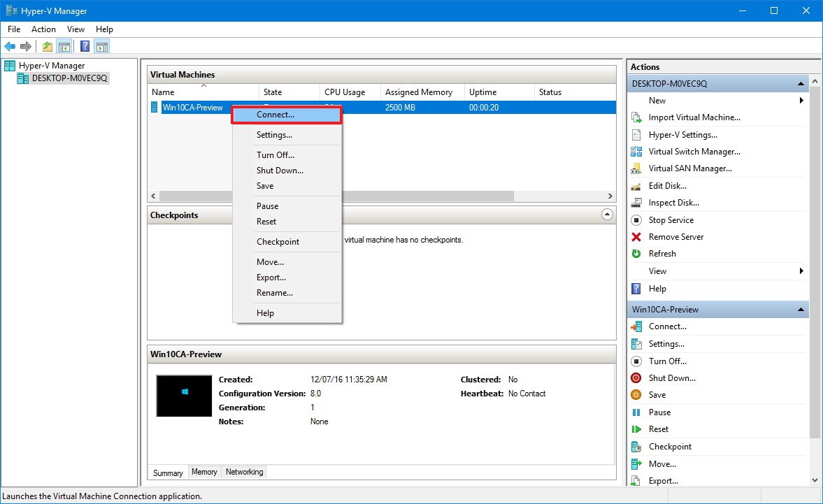Click the Pause icon in Actions pane
This screenshot has width=823, height=504.
(x=636, y=412)
